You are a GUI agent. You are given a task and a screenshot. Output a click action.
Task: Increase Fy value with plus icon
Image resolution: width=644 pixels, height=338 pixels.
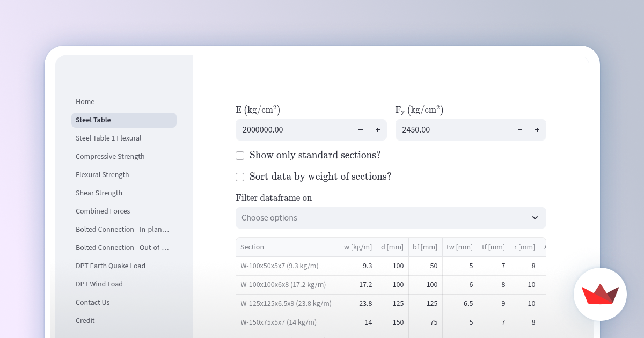(x=537, y=130)
